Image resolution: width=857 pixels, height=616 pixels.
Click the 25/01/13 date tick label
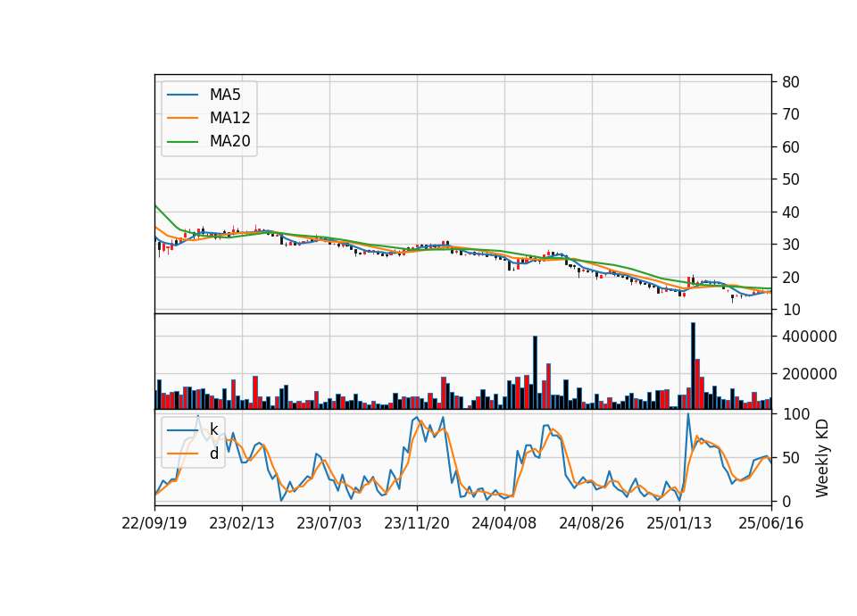pyautogui.click(x=678, y=523)
